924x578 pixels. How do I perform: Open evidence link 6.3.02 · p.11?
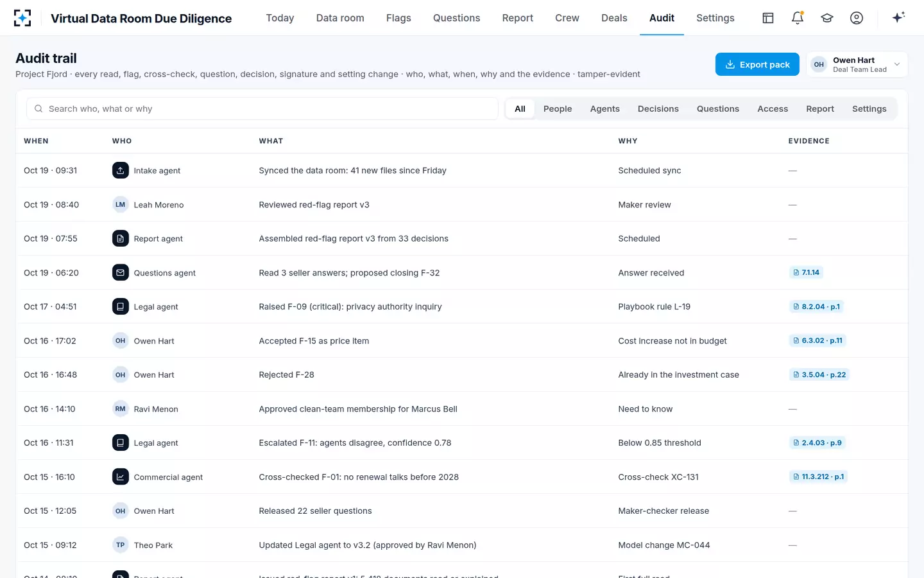[x=817, y=340]
